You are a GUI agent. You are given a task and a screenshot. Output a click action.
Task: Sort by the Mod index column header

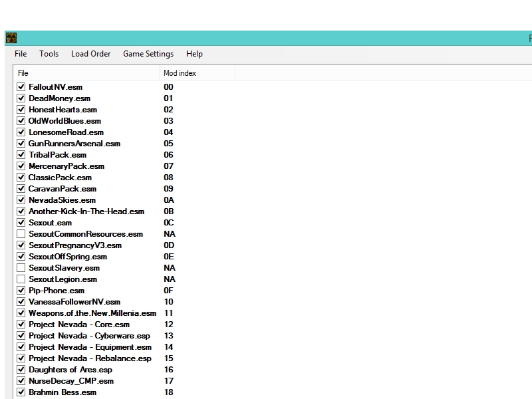[x=197, y=73]
